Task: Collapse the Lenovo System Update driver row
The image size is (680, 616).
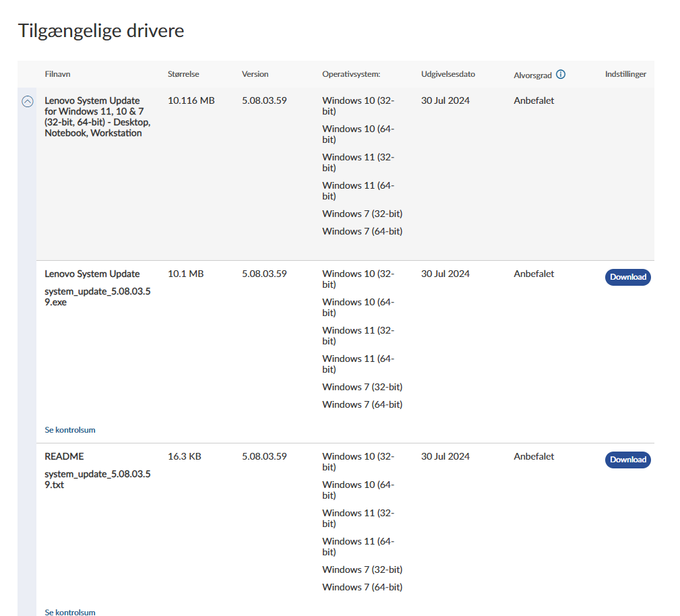Action: tap(28, 102)
